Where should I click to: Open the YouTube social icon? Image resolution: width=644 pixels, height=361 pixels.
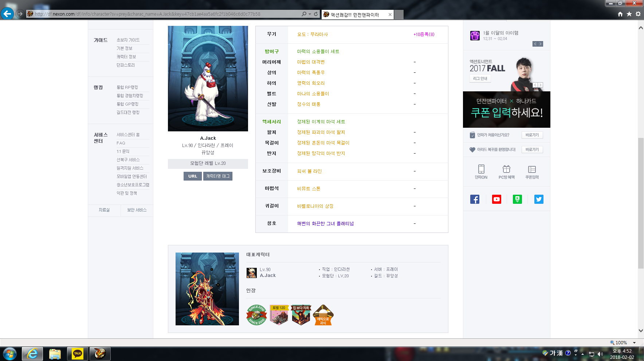click(x=496, y=199)
